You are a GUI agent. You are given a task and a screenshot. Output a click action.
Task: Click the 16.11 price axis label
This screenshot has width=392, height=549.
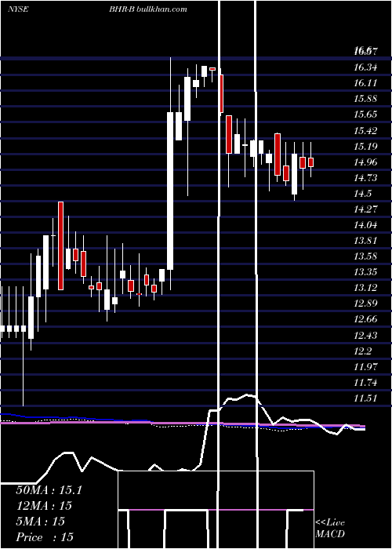pos(366,83)
